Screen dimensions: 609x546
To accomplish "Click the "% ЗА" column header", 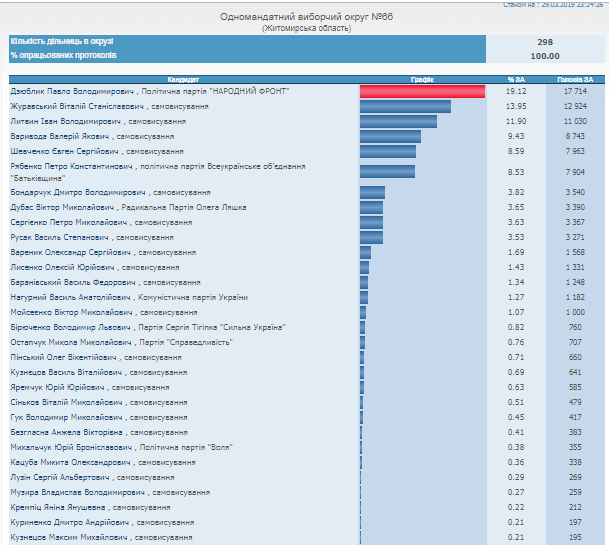I will (x=515, y=78).
